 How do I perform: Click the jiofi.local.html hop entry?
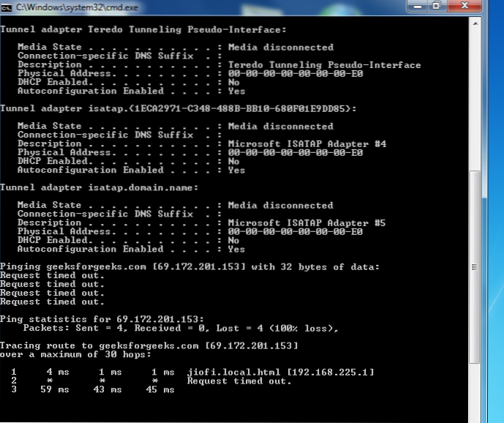[x=280, y=373]
